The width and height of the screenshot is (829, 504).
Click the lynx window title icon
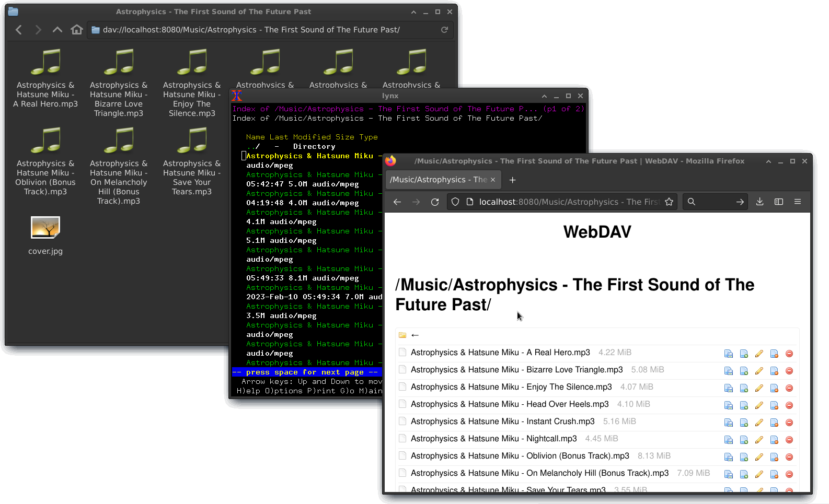coord(237,96)
